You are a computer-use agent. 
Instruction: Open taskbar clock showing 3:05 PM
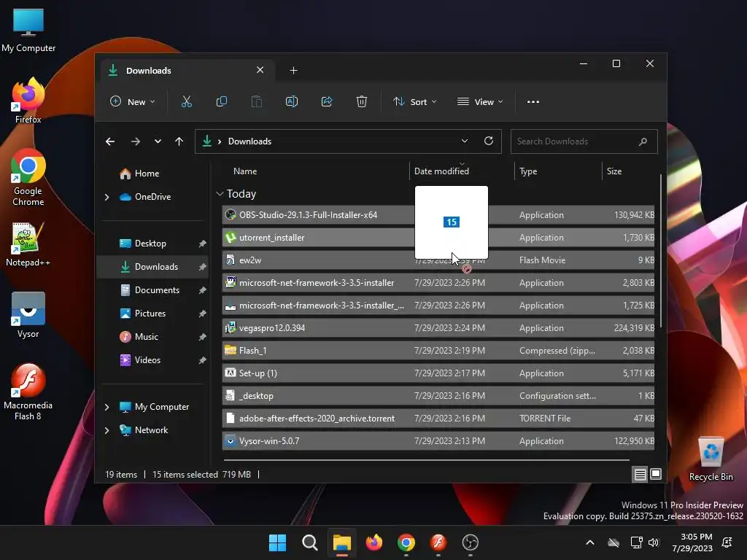pyautogui.click(x=692, y=542)
